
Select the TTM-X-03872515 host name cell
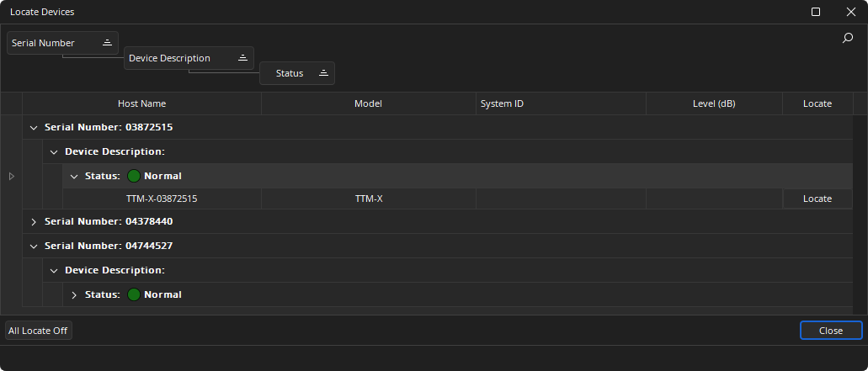(162, 199)
